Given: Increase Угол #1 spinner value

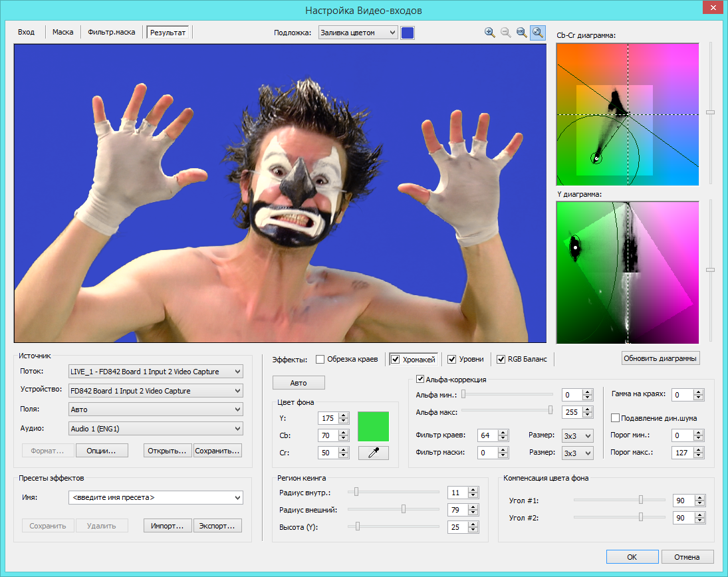Looking at the screenshot, I should pos(700,498).
